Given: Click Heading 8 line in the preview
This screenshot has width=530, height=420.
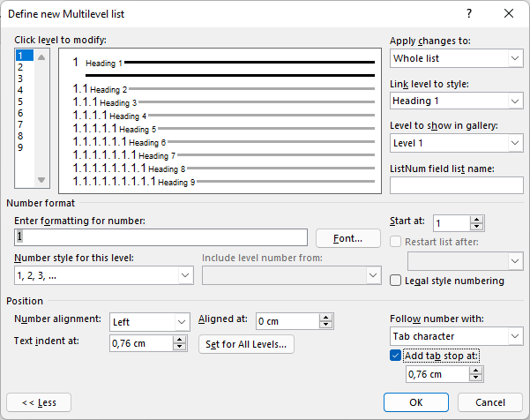Looking at the screenshot, I should [223, 169].
